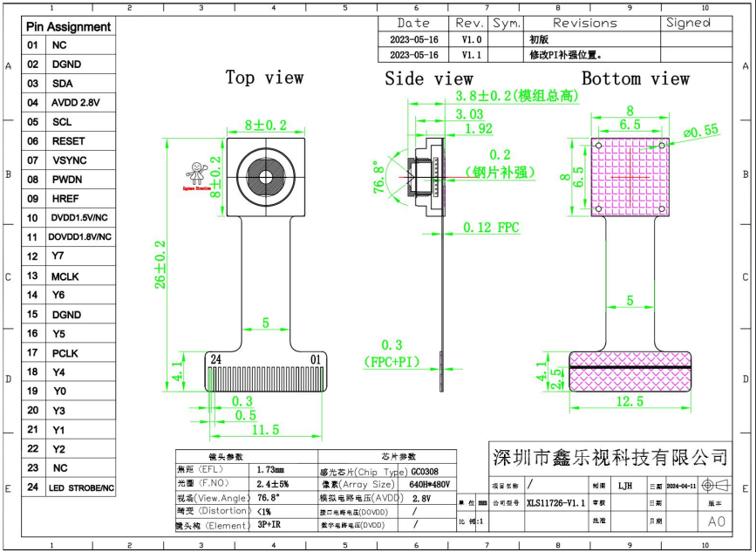
Task: Click the lens element value '3P+IR'
Action: coord(269,524)
